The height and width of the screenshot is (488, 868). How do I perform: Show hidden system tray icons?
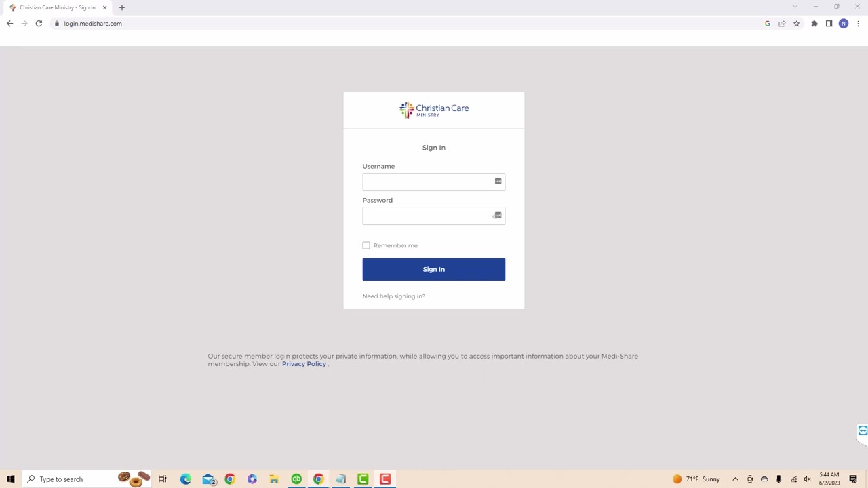735,479
